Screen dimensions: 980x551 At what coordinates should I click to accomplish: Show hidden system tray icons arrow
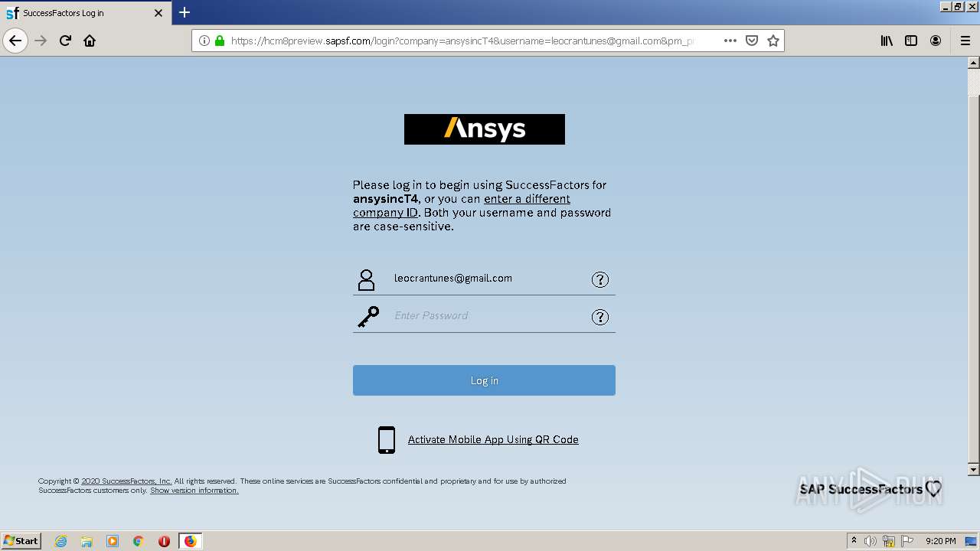[x=854, y=541]
